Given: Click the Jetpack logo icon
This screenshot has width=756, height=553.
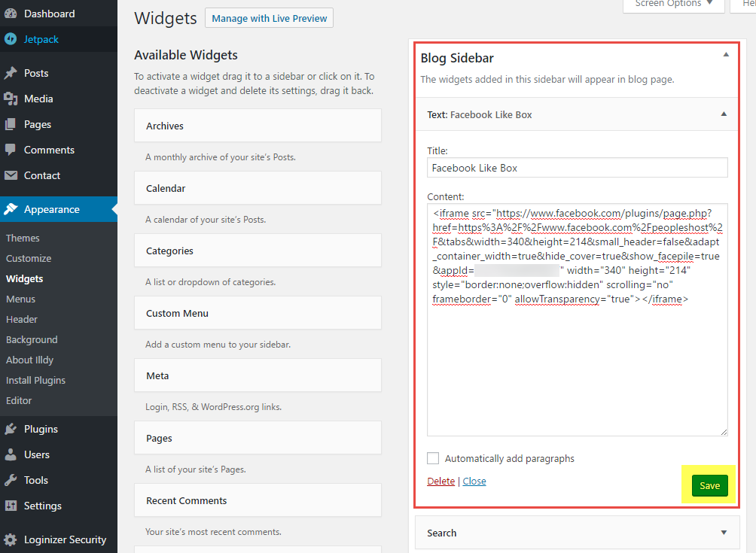Looking at the screenshot, I should tap(11, 39).
